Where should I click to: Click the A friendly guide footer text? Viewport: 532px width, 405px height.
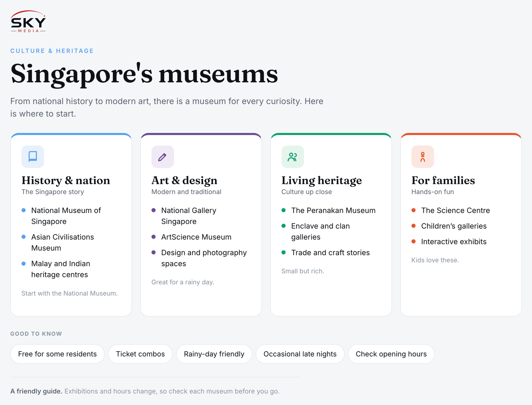click(x=145, y=391)
